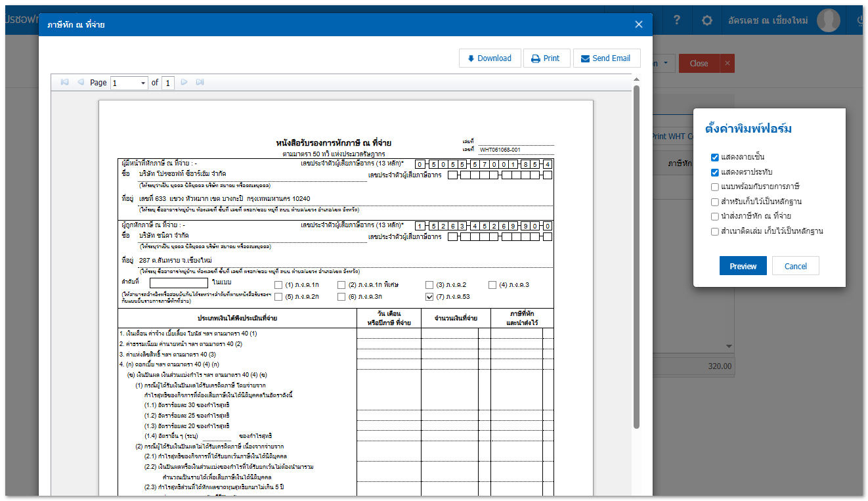Enable แนบพร้อมกับรายการภาษี option
Image resolution: width=868 pixels, height=501 pixels.
tap(714, 187)
